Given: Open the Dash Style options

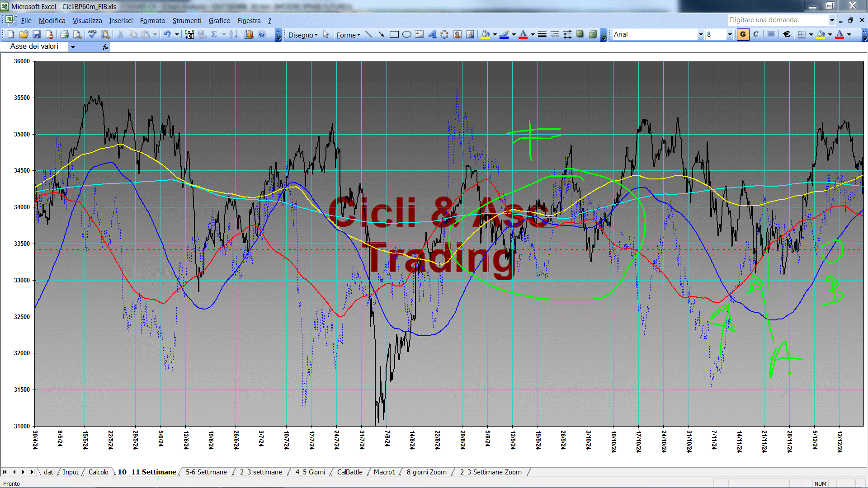Looking at the screenshot, I should [555, 34].
